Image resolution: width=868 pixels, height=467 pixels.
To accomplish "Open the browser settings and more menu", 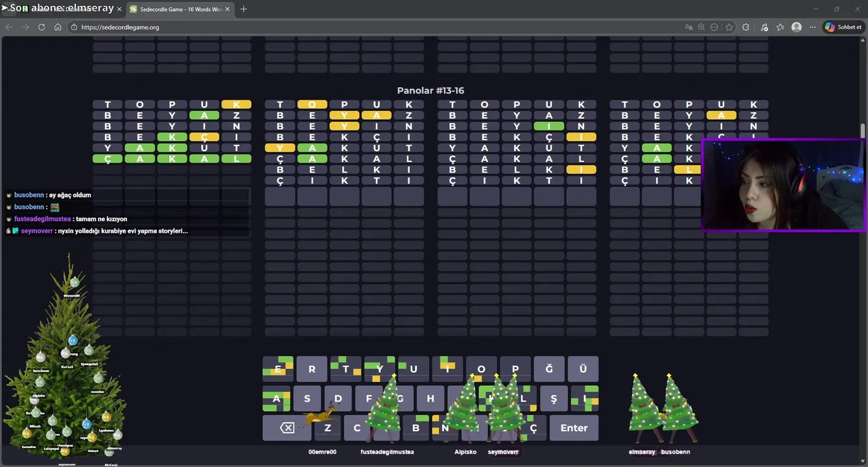I will 812,27.
